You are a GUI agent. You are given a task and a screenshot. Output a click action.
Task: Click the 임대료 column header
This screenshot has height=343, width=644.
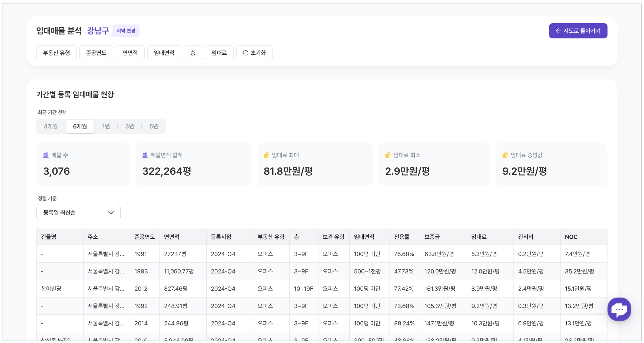479,237
